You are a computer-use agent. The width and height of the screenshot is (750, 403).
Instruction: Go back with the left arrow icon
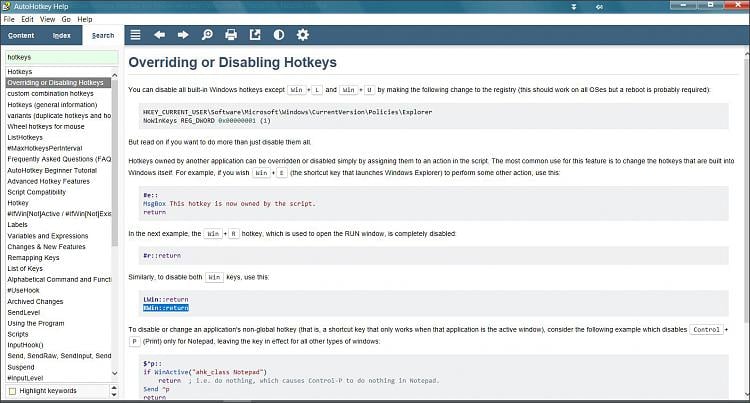click(159, 35)
